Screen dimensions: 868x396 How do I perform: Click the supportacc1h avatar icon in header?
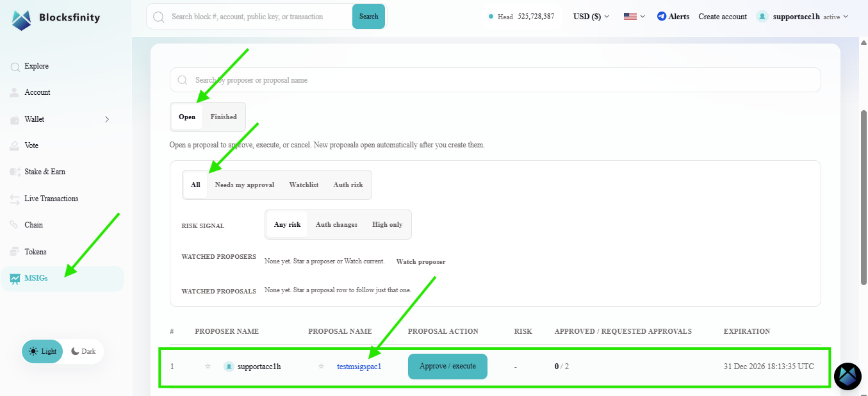click(x=762, y=17)
